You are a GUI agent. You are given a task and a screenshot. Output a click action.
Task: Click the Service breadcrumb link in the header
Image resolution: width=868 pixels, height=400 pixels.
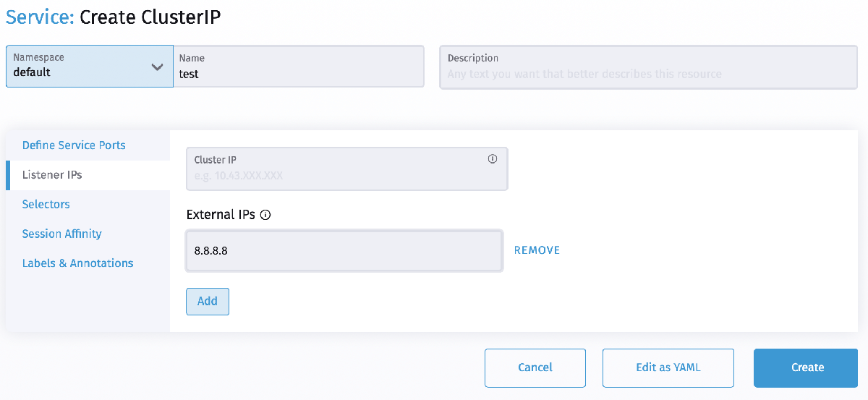[x=39, y=18]
